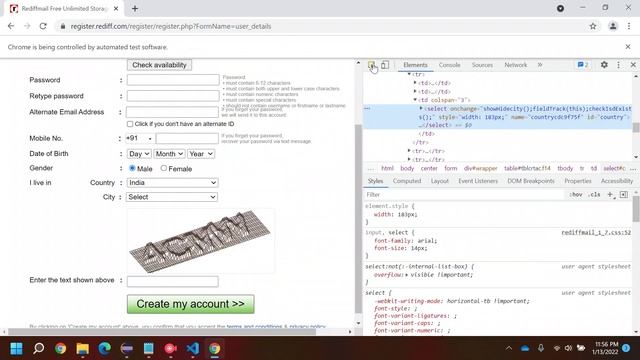Image resolution: width=640 pixels, height=360 pixels.
Task: Click the DevTools issues counter badge
Action: coord(583,65)
